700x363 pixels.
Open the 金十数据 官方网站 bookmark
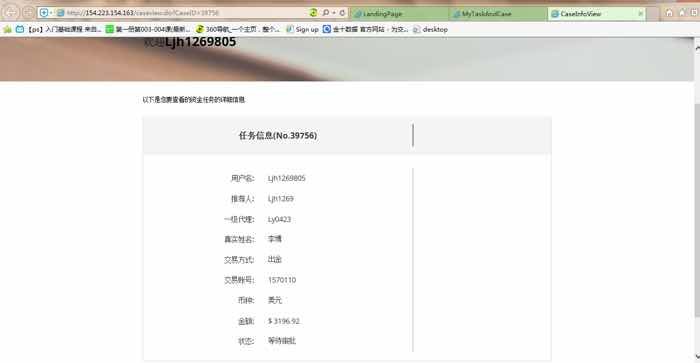pos(365,29)
